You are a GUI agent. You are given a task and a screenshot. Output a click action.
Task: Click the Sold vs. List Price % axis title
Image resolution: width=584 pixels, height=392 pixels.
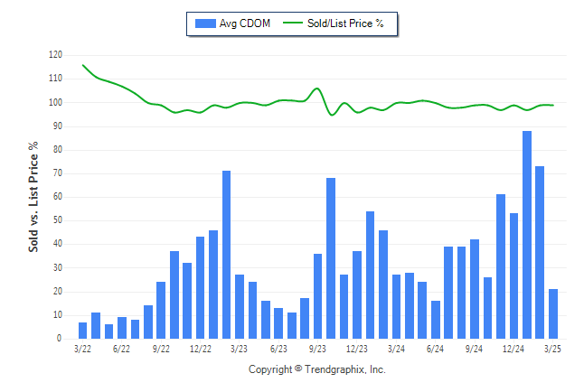33,197
